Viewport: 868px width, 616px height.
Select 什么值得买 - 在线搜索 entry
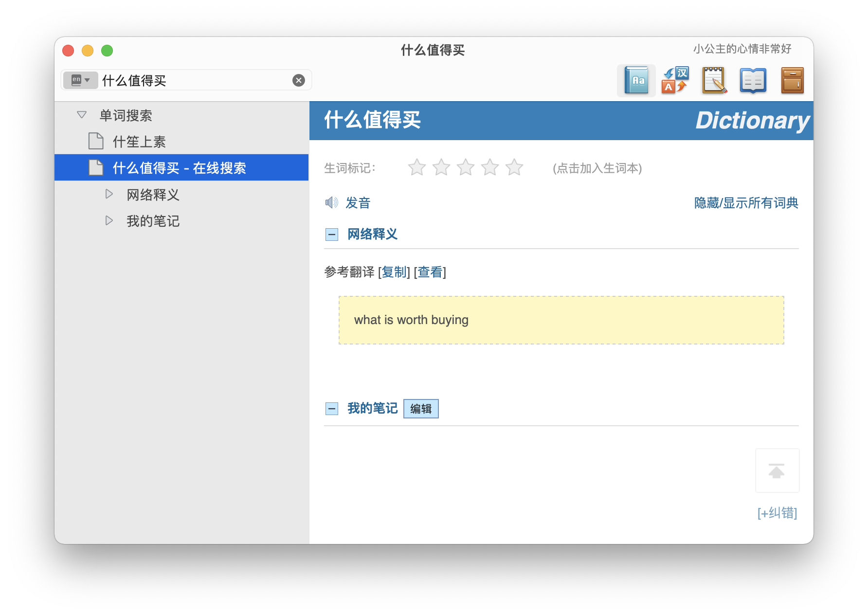tap(181, 168)
